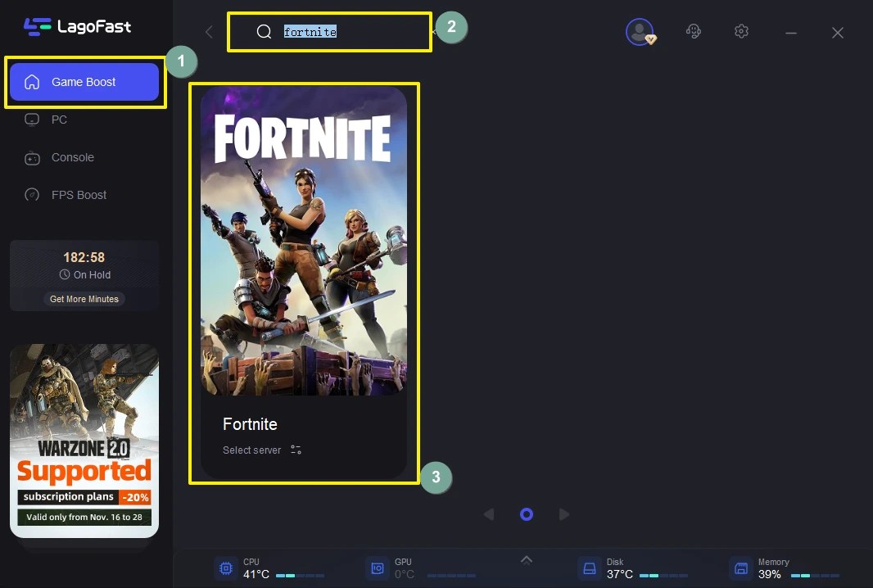Open the FPS Boost section icon
Screen dimensions: 873x588
(x=33, y=195)
